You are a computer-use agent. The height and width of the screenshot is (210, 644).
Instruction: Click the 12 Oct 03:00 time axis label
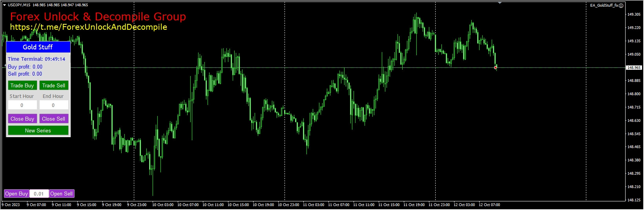pyautogui.click(x=464, y=205)
